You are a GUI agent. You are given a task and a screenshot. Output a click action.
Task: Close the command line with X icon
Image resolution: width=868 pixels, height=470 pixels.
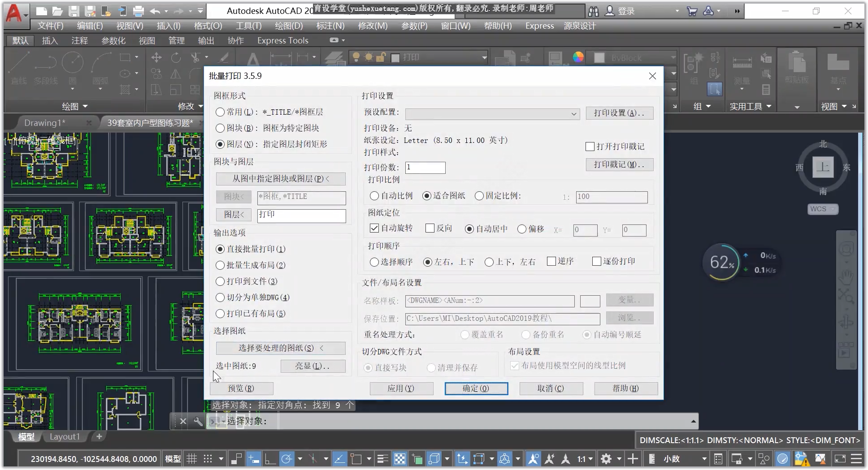[x=183, y=421]
